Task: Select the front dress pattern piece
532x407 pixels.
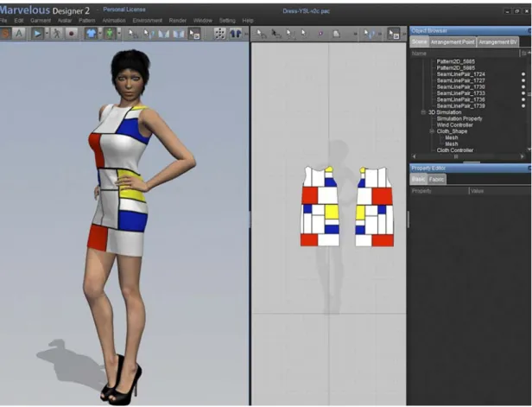Action: tap(320, 207)
